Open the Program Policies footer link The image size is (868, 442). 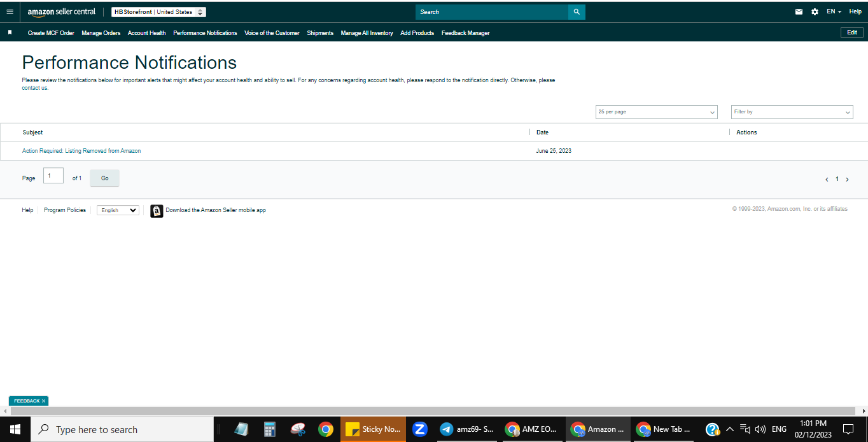[65, 210]
